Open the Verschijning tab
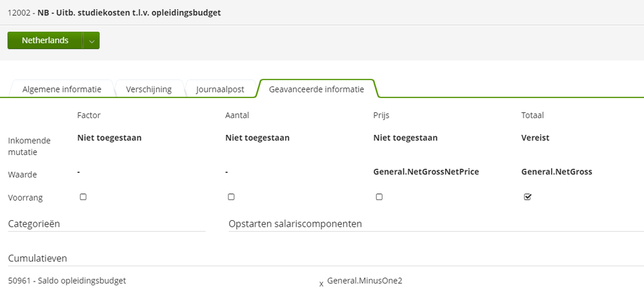Viewport: 644px width, 306px height. coord(148,89)
